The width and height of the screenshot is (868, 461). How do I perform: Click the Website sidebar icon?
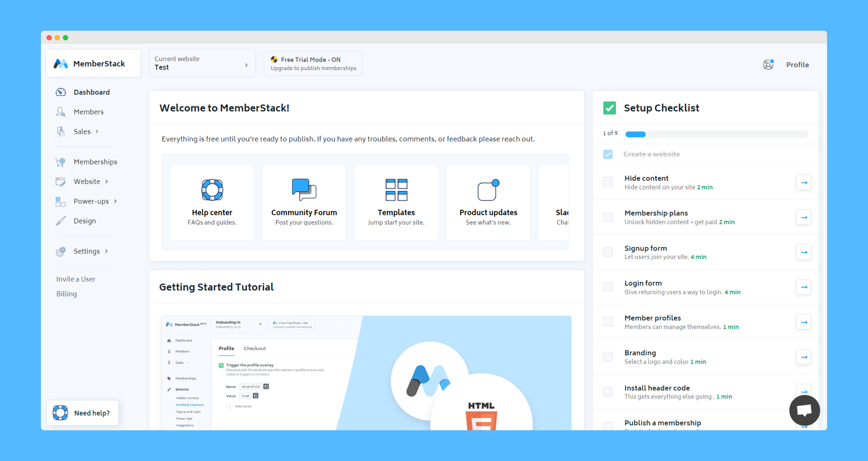[x=61, y=181]
